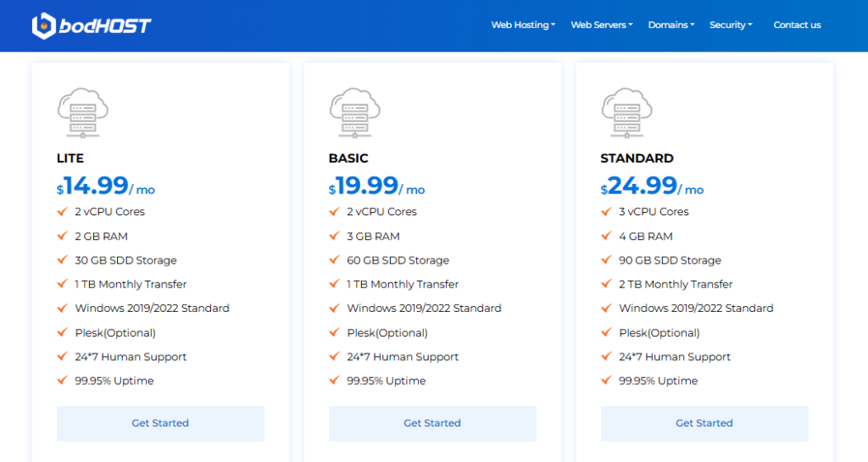Click the STANDARD plan cloud server icon
The width and height of the screenshot is (868, 462).
tap(626, 112)
